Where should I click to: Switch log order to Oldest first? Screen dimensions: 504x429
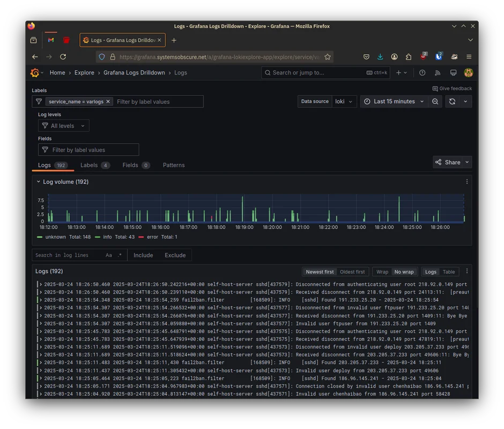pos(352,272)
